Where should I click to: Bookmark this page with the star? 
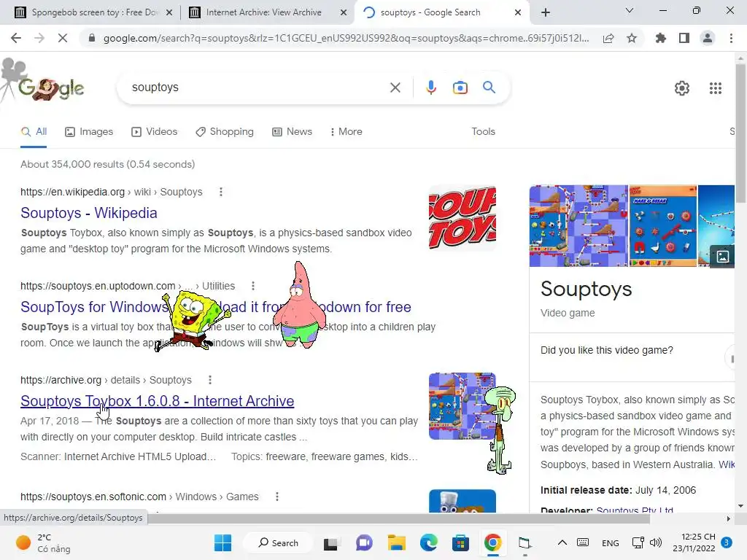[632, 38]
